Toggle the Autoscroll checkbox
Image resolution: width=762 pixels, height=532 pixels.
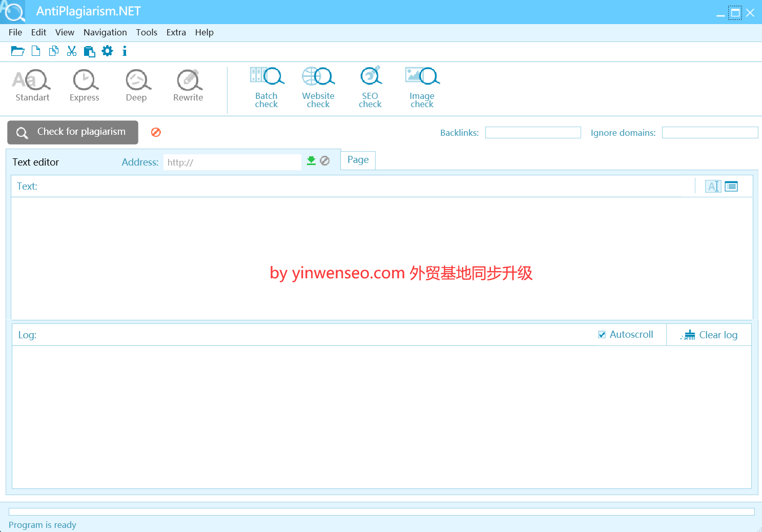602,335
